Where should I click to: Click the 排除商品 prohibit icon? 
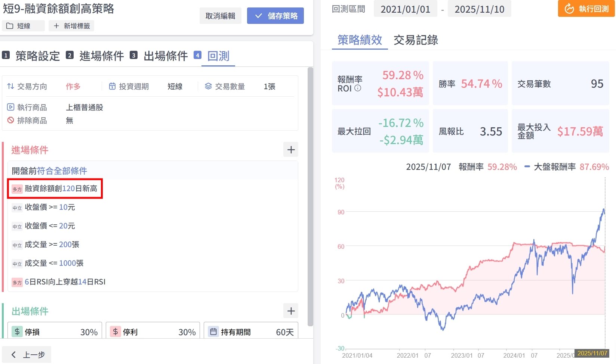point(10,120)
